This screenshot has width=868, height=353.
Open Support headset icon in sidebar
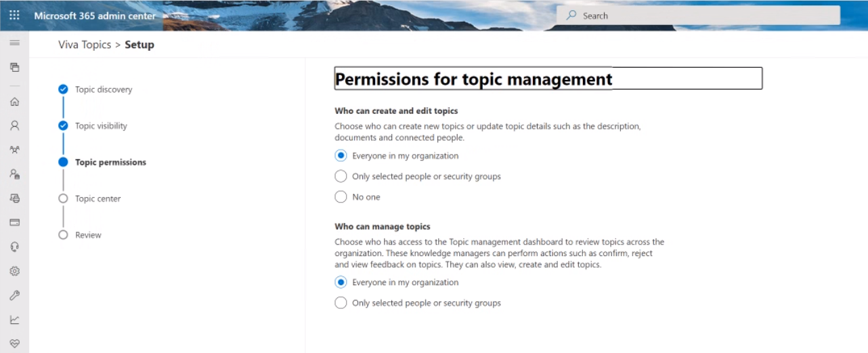[14, 247]
